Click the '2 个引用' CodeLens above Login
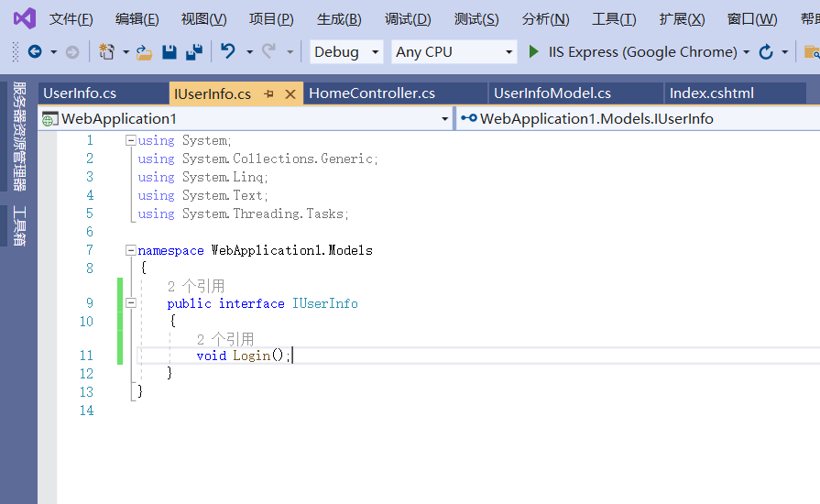 (224, 339)
